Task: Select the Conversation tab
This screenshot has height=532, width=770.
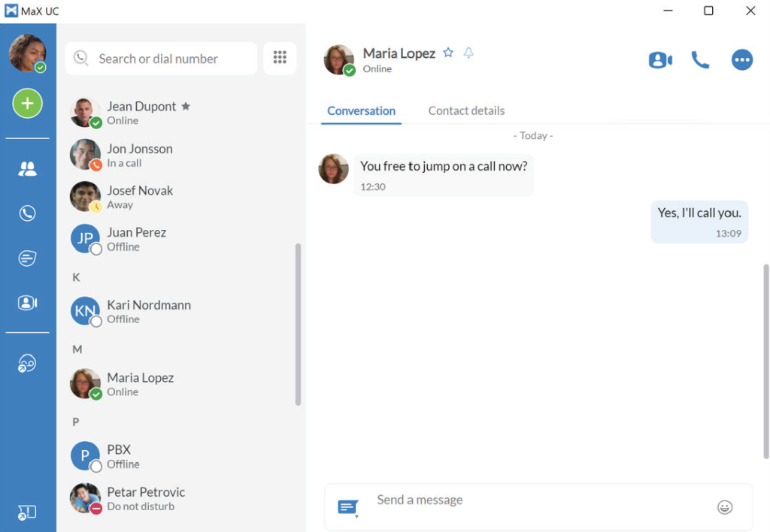Action: tap(361, 111)
